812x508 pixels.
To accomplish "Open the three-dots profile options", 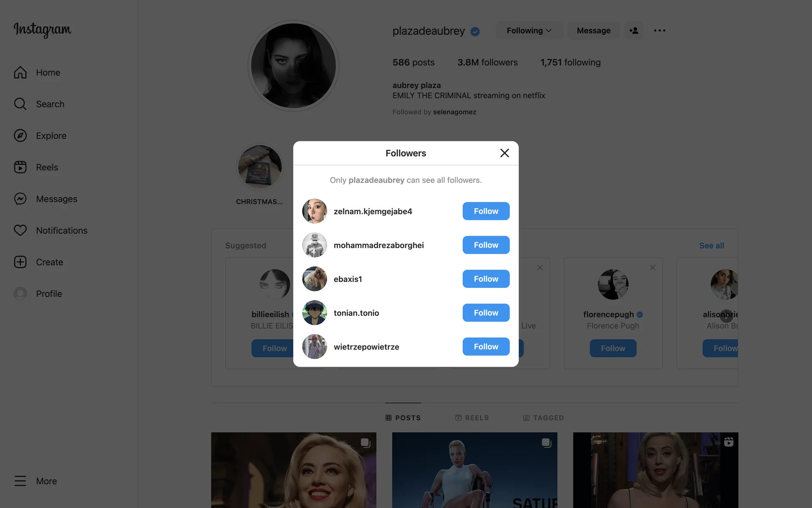I will [x=659, y=30].
